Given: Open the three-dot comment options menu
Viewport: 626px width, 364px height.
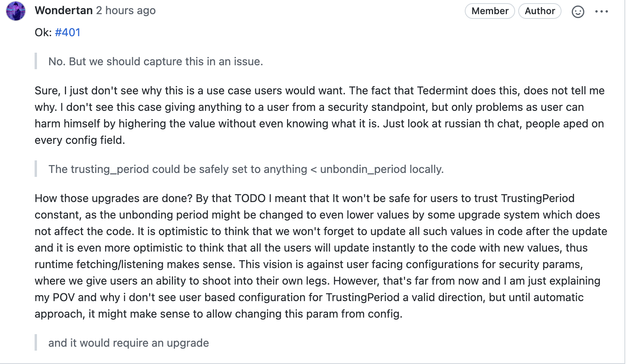Looking at the screenshot, I should pyautogui.click(x=602, y=12).
